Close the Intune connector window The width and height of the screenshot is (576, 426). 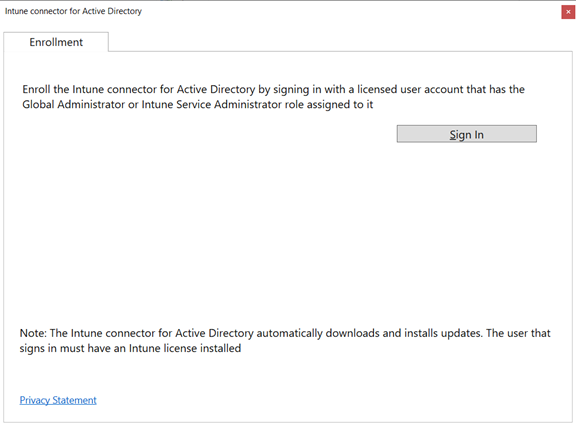tap(568, 12)
